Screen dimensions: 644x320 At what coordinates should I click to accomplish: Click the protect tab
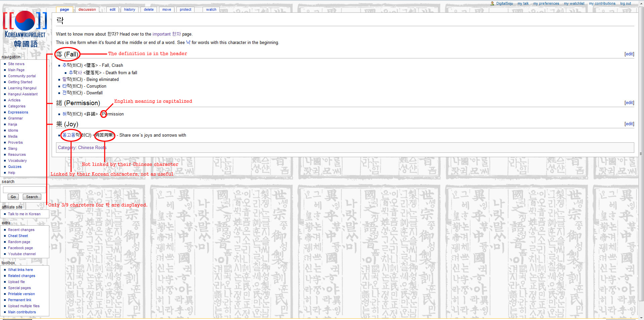coord(185,9)
